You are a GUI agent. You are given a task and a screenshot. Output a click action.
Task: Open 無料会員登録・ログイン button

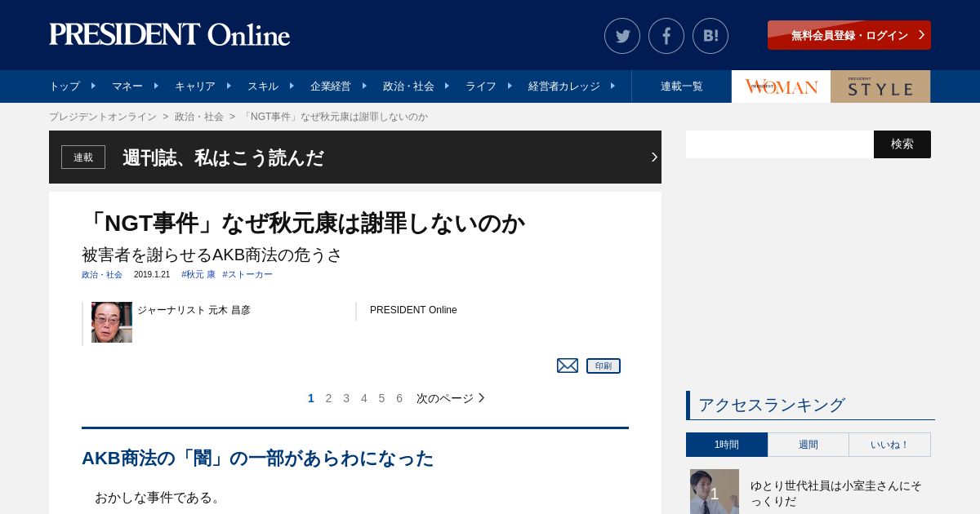click(x=849, y=35)
